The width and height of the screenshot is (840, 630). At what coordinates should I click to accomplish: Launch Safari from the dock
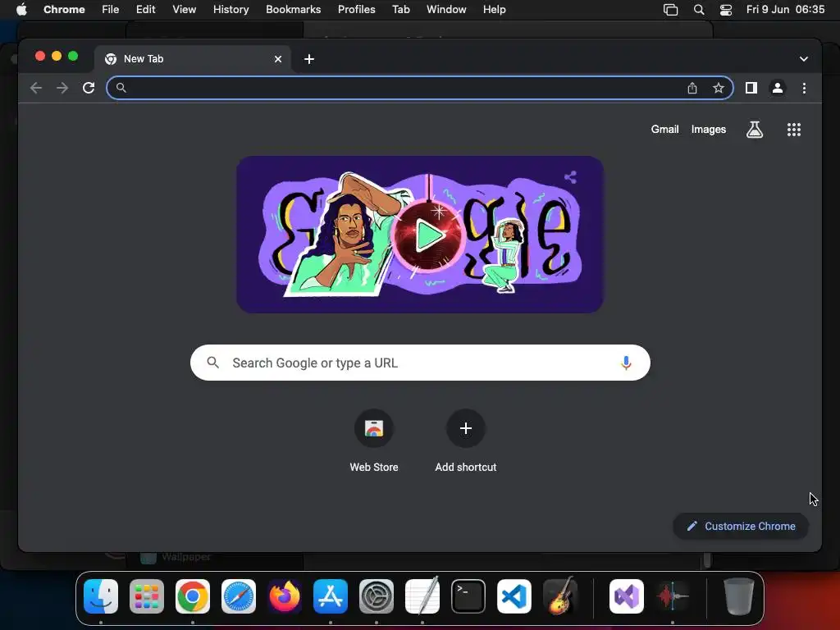[x=239, y=596]
